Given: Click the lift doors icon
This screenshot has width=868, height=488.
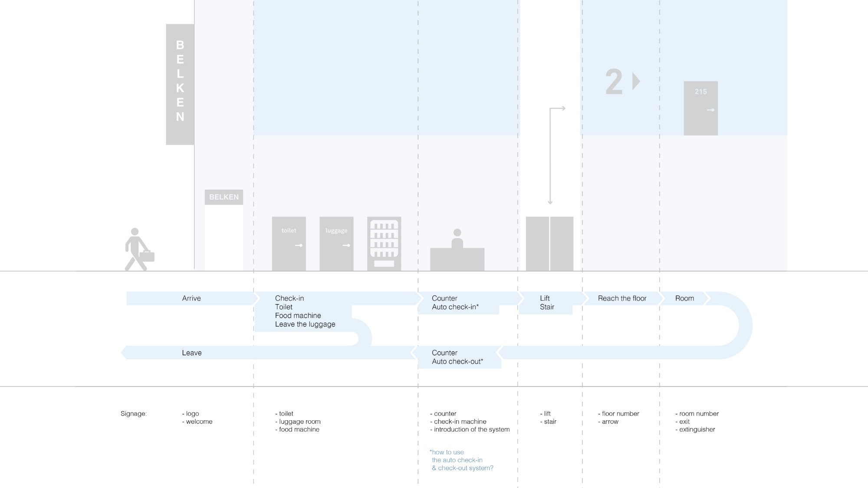Looking at the screenshot, I should click(549, 244).
